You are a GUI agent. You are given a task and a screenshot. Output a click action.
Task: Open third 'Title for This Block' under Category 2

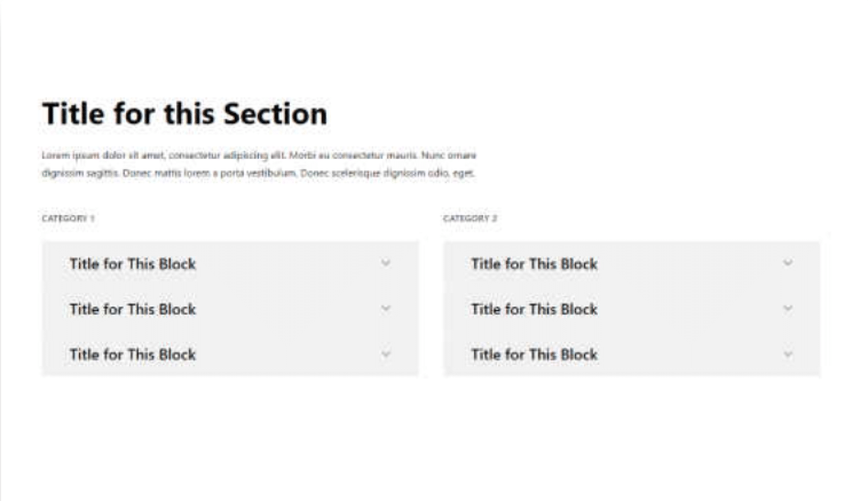(534, 355)
